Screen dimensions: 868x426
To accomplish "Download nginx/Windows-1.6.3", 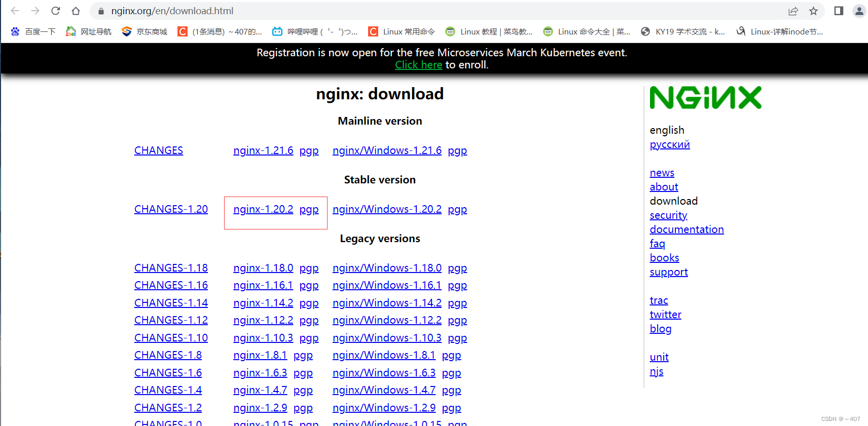I will point(384,373).
